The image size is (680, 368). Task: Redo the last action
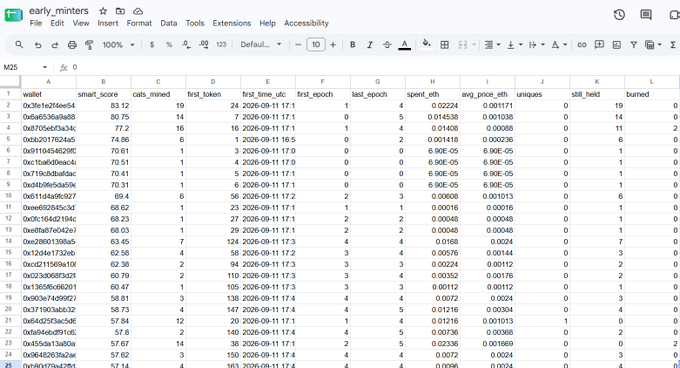[55, 45]
